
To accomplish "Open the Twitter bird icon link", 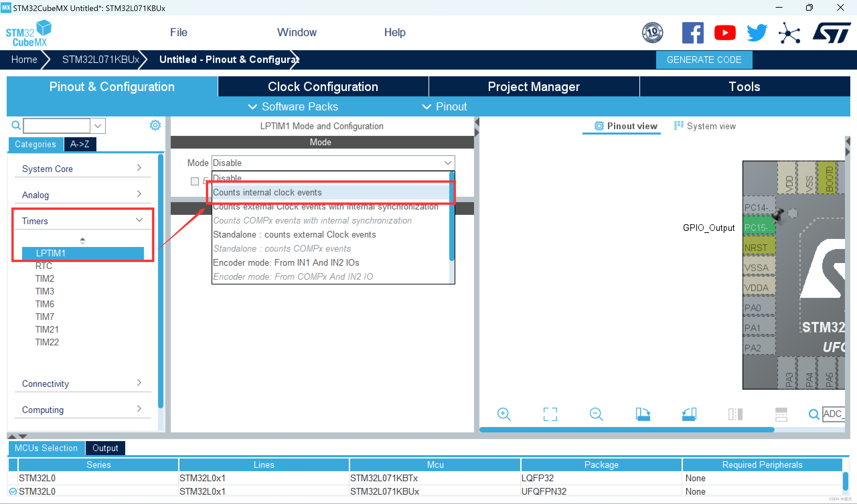I will 757,33.
